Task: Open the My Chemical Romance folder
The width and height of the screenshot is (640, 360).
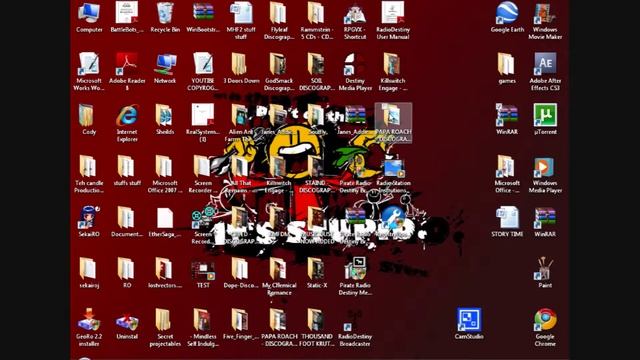Action: click(279, 269)
